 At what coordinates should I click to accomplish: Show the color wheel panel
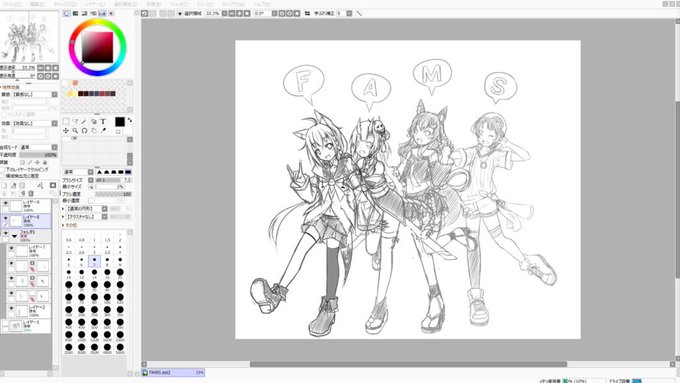(66, 13)
